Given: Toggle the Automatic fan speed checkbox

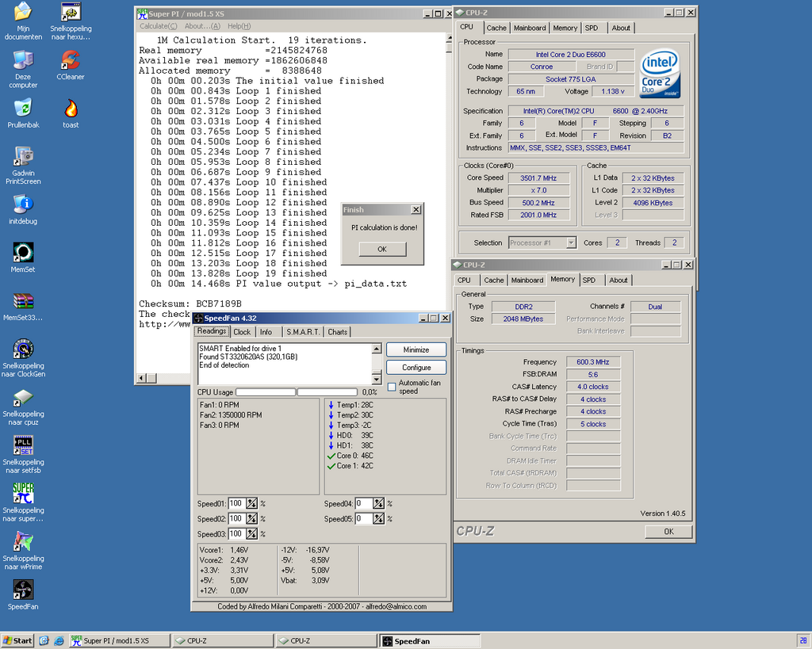Looking at the screenshot, I should point(392,387).
